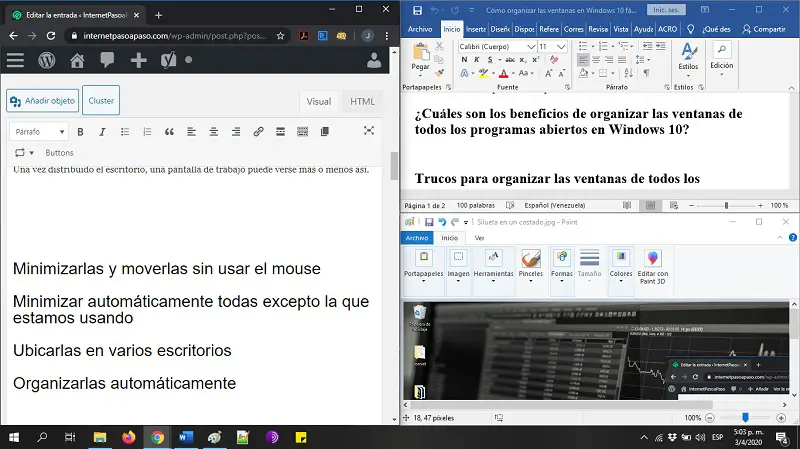Toggle Word italic K button
Screen dimensions: 800x449
point(477,60)
